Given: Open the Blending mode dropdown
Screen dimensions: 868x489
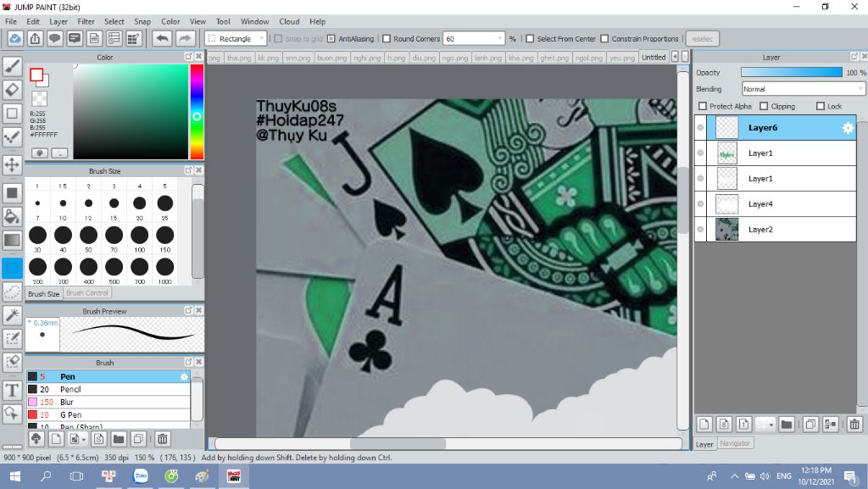Looking at the screenshot, I should pos(803,89).
